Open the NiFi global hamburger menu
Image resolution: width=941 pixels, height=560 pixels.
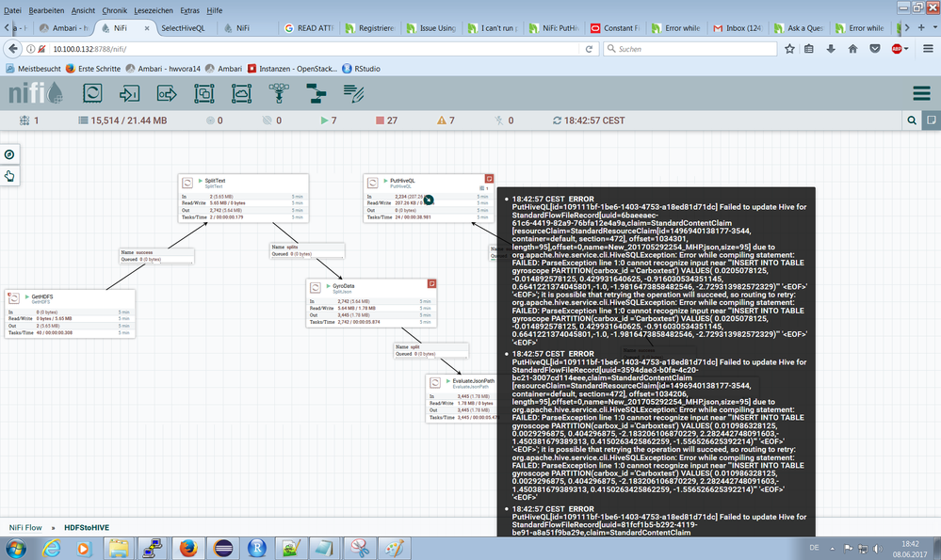tap(921, 93)
